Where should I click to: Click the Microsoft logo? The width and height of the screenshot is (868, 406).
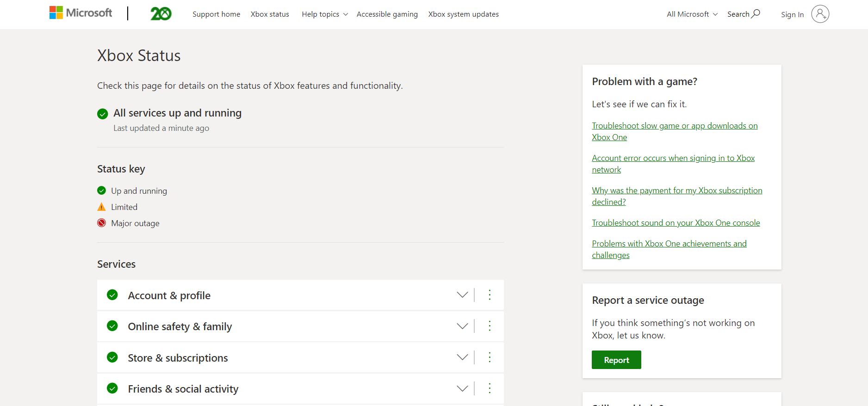coord(81,13)
